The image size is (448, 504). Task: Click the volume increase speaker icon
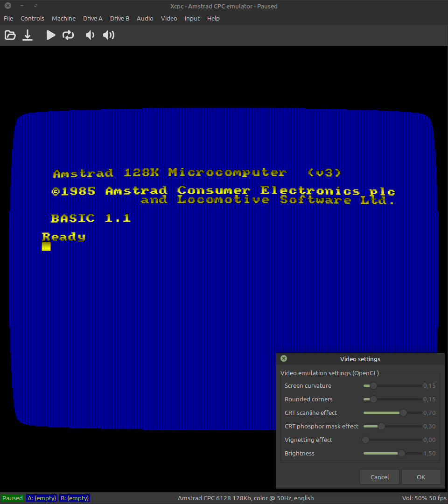(109, 35)
